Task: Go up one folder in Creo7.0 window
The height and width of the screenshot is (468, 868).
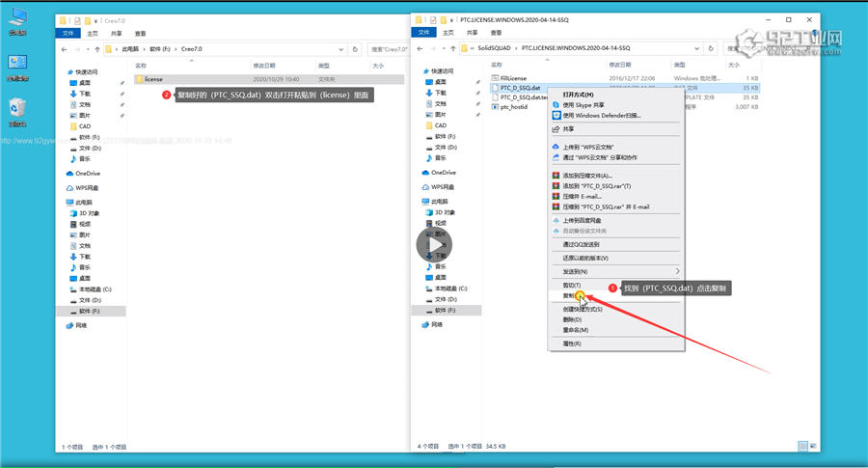Action: pos(97,49)
